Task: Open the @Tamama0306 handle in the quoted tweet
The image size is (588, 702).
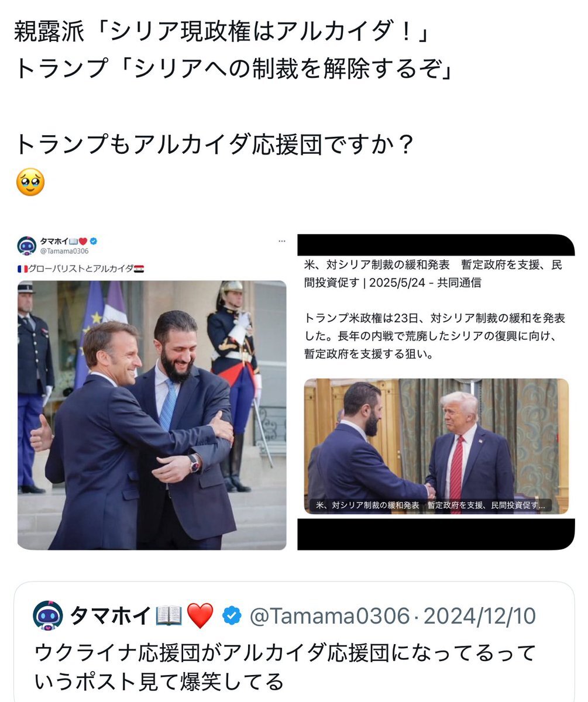Action: [x=330, y=615]
